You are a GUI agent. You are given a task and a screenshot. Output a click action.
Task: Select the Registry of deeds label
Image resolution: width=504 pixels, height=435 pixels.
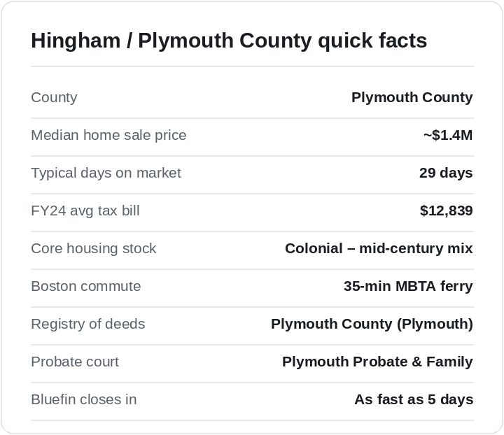tap(88, 325)
